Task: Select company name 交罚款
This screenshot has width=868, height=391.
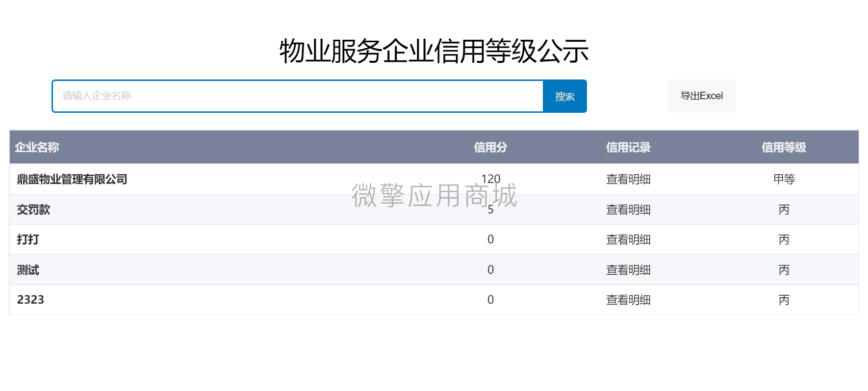Action: tap(33, 210)
